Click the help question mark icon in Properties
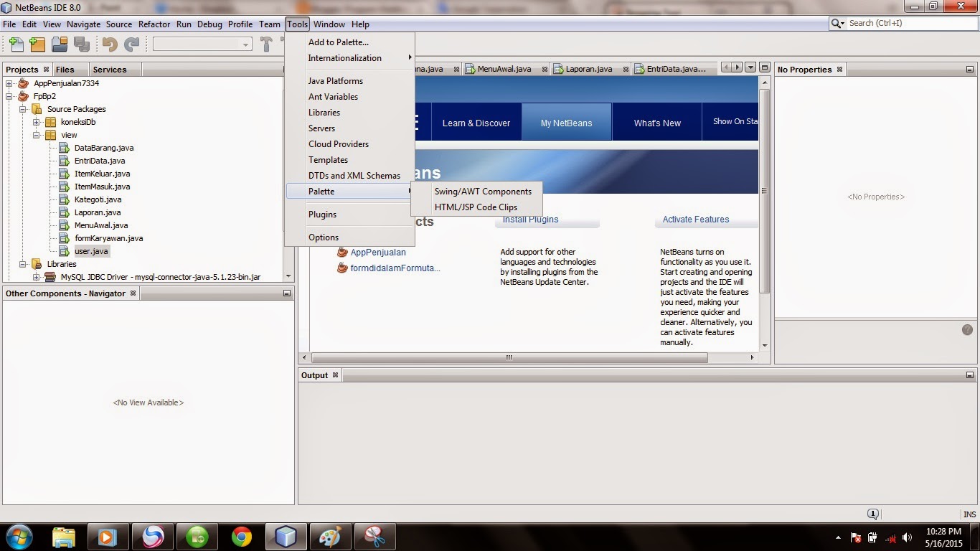 [x=967, y=330]
